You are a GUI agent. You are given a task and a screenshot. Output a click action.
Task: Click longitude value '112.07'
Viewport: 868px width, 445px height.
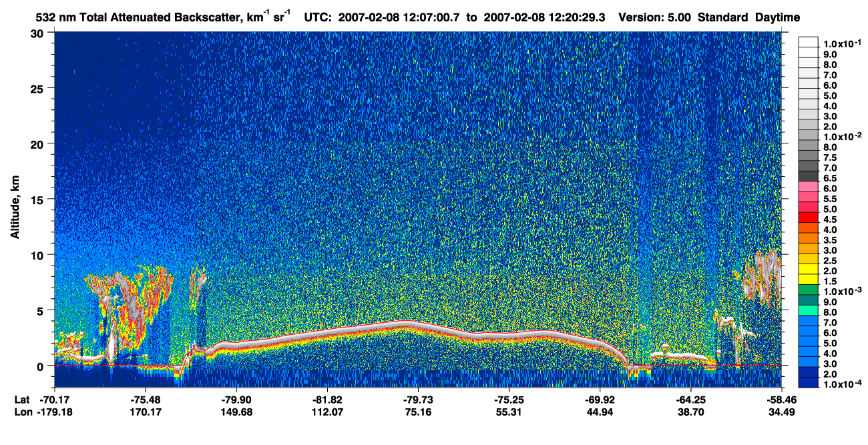pyautogui.click(x=327, y=412)
